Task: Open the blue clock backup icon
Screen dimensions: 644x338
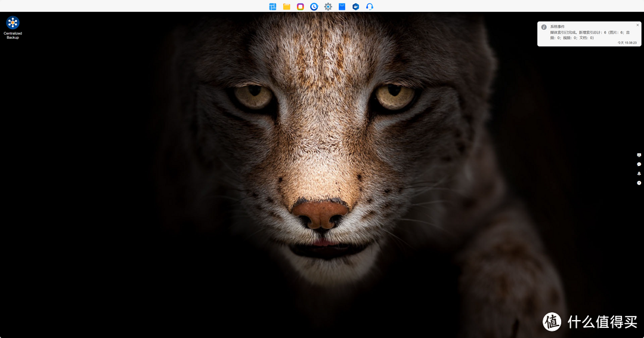Action: pos(314,7)
